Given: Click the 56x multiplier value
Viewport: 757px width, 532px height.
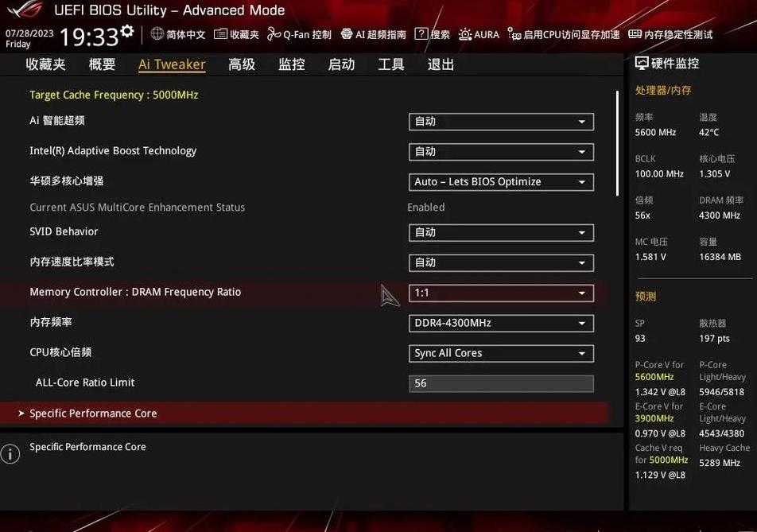Looking at the screenshot, I should 642,216.
